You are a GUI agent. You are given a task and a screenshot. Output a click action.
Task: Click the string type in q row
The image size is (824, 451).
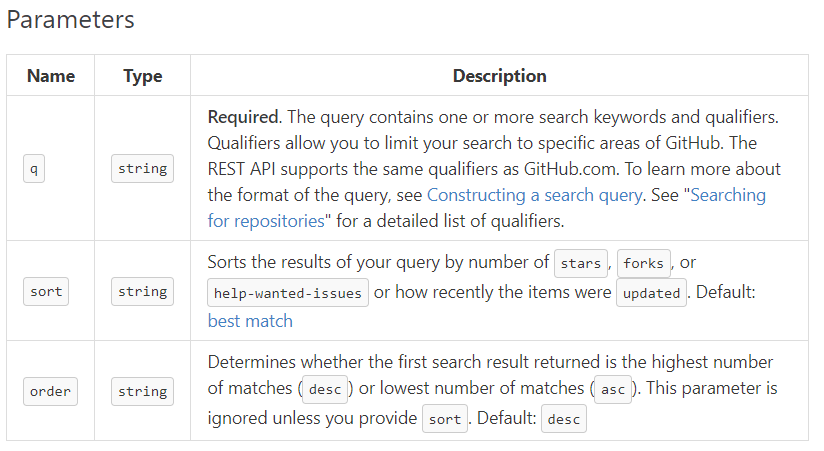pos(142,169)
